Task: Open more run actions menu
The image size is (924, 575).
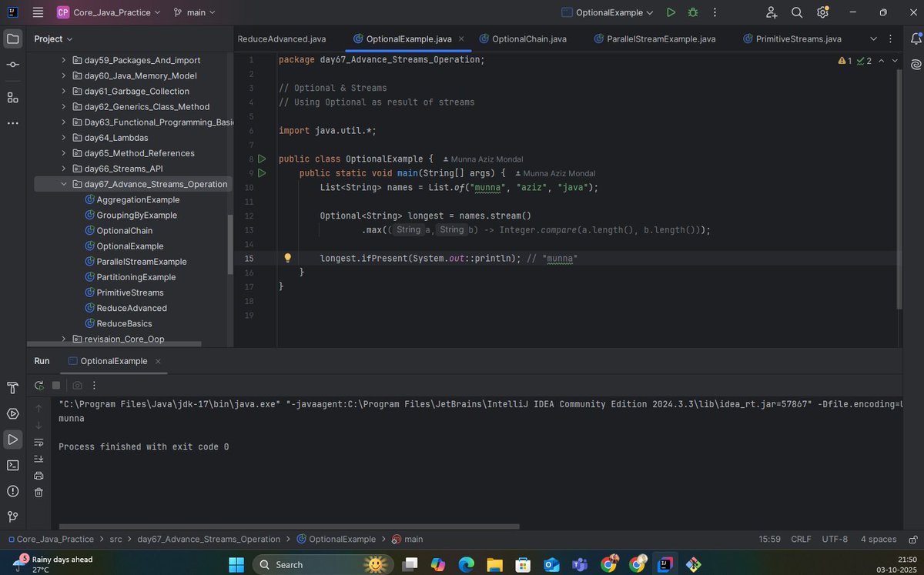Action: 715,12
